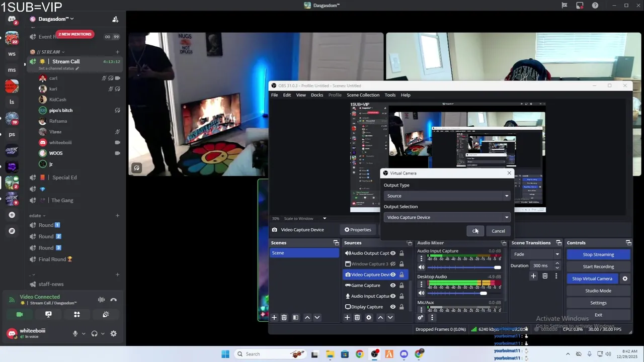Open Audio Input Capture options three-dot menu
The height and width of the screenshot is (362, 644).
coord(422,258)
